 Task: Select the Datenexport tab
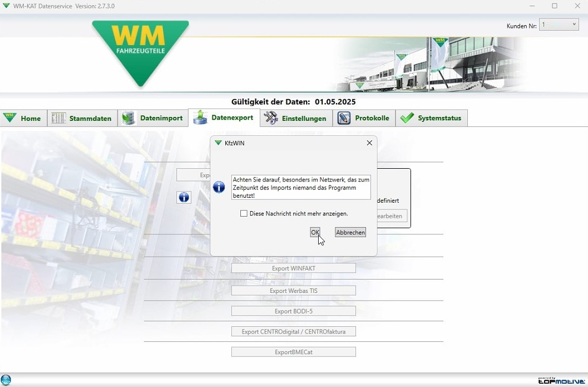pyautogui.click(x=224, y=117)
